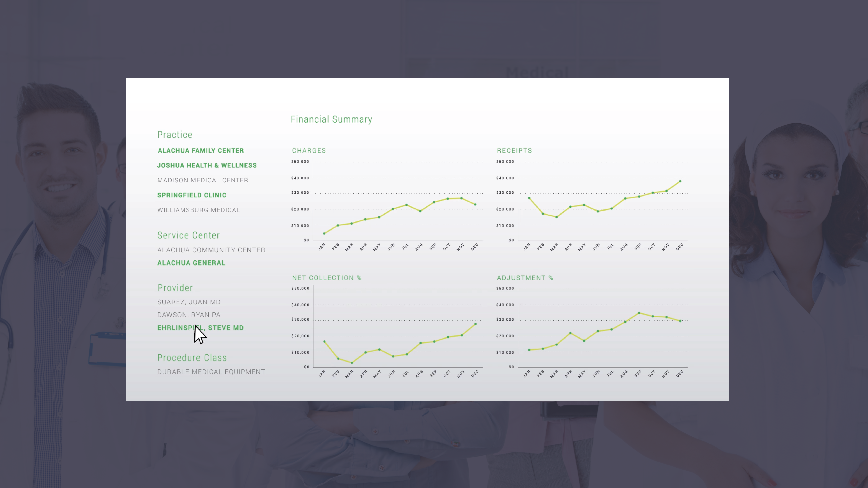Click the Practice section heading
Screen dimensions: 868x488
click(x=175, y=135)
